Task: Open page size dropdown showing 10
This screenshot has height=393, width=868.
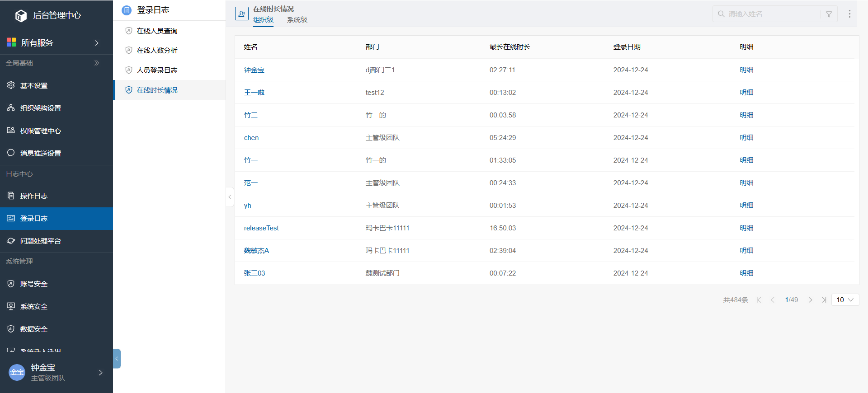Action: [845, 300]
